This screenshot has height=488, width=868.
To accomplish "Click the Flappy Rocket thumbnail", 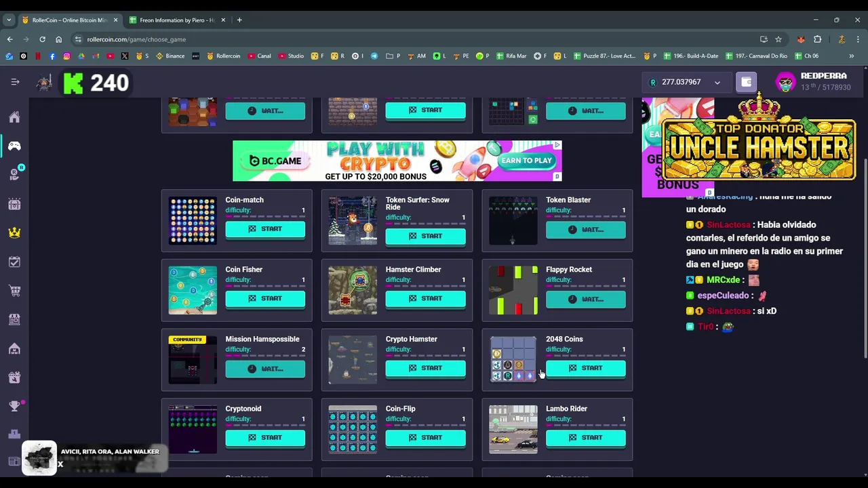I will tap(513, 290).
